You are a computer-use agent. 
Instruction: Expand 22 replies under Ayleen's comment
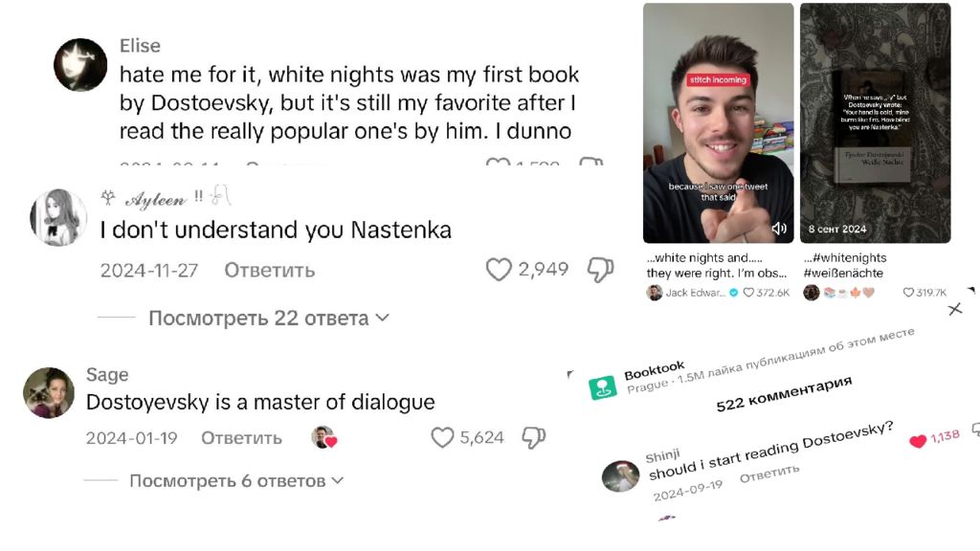pos(269,318)
